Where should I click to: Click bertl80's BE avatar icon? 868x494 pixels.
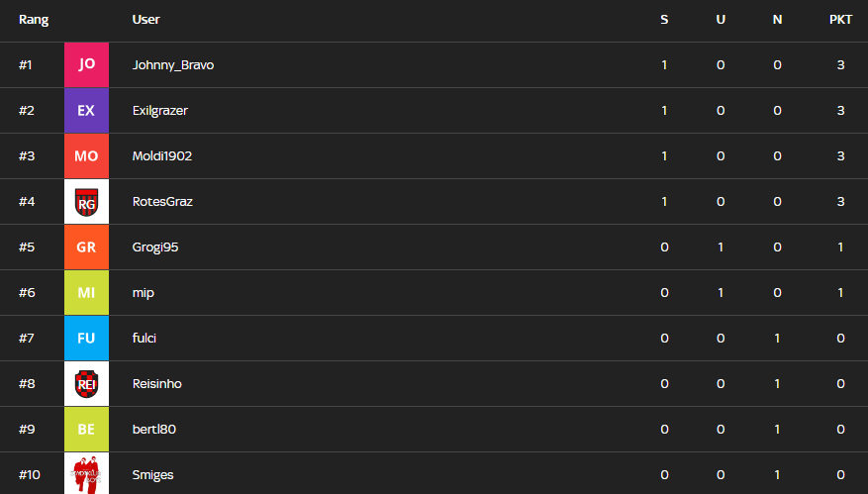[x=86, y=430]
